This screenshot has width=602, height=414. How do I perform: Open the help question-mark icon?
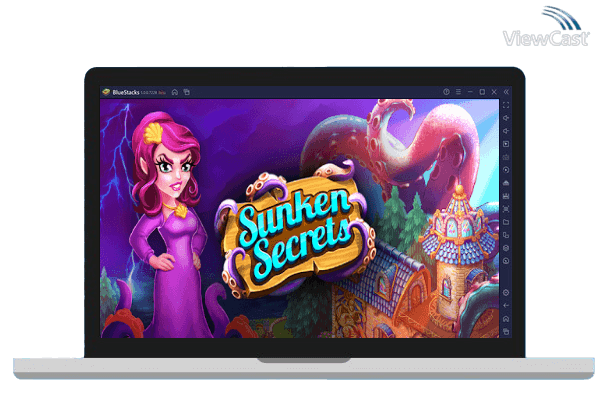coord(446,92)
